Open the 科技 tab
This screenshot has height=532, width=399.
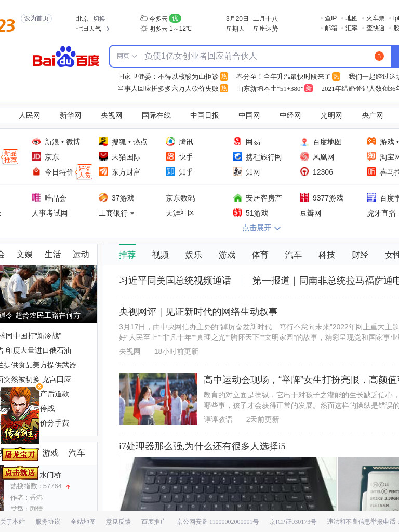[326, 255]
